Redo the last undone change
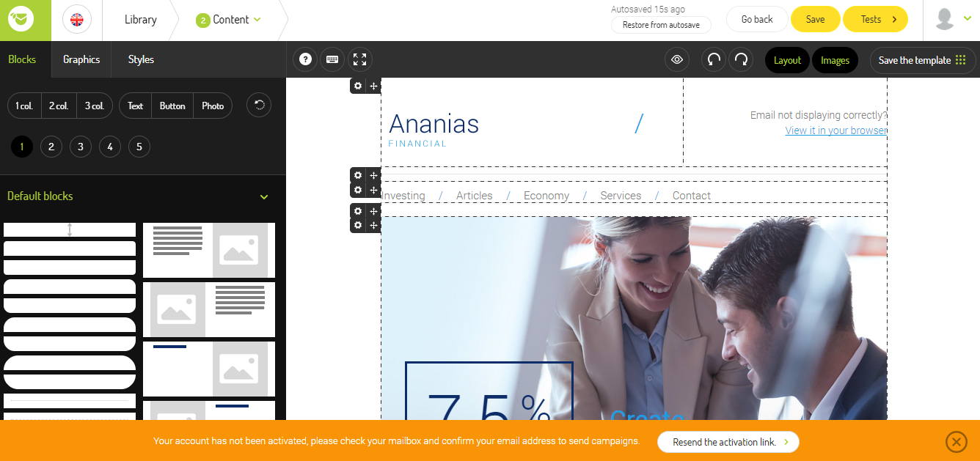Image resolution: width=980 pixels, height=461 pixels. tap(741, 60)
